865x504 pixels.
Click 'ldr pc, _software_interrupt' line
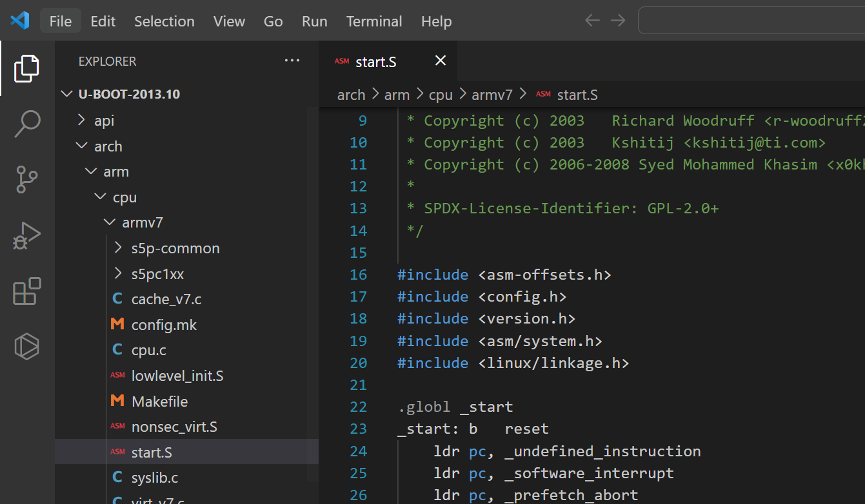point(553,473)
